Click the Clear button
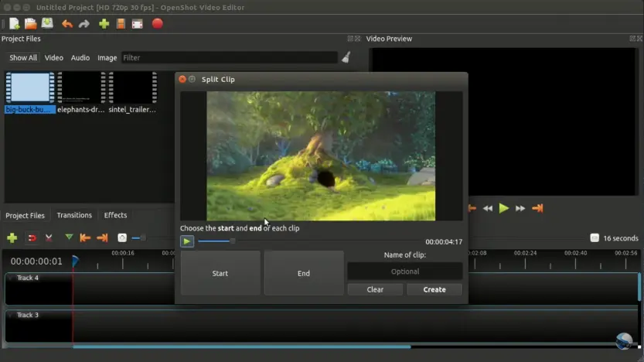Image resolution: width=644 pixels, height=362 pixels. click(x=375, y=290)
